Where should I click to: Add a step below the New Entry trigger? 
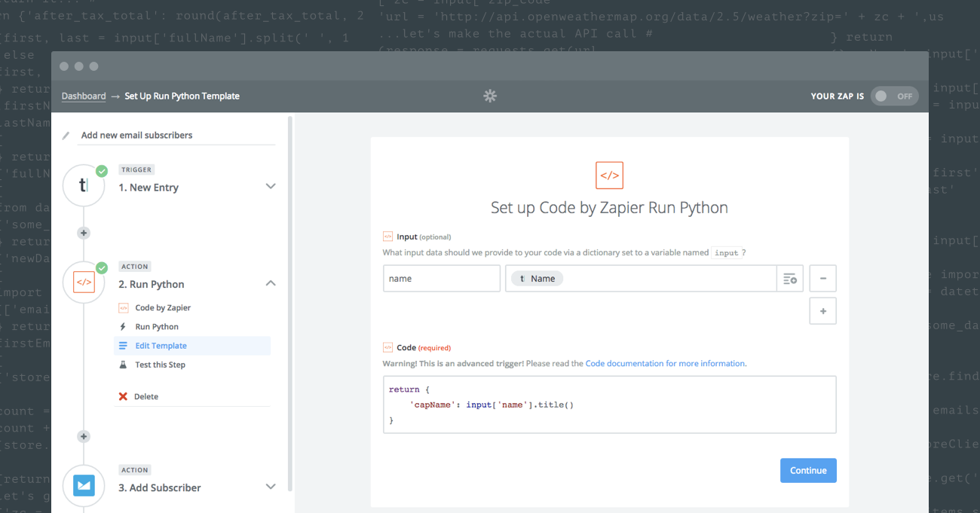[x=84, y=234]
